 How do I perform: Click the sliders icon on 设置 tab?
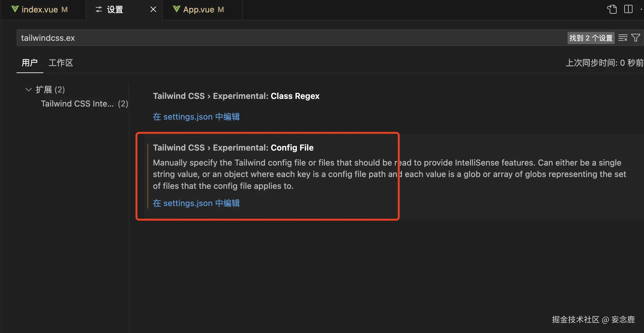[x=99, y=10]
